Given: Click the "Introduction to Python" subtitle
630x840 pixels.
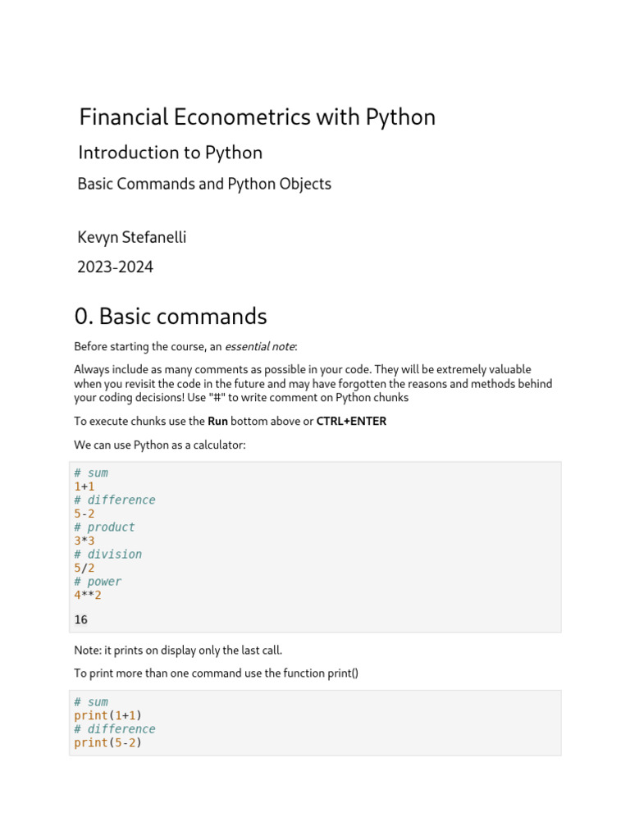Looking at the screenshot, I should [170, 153].
